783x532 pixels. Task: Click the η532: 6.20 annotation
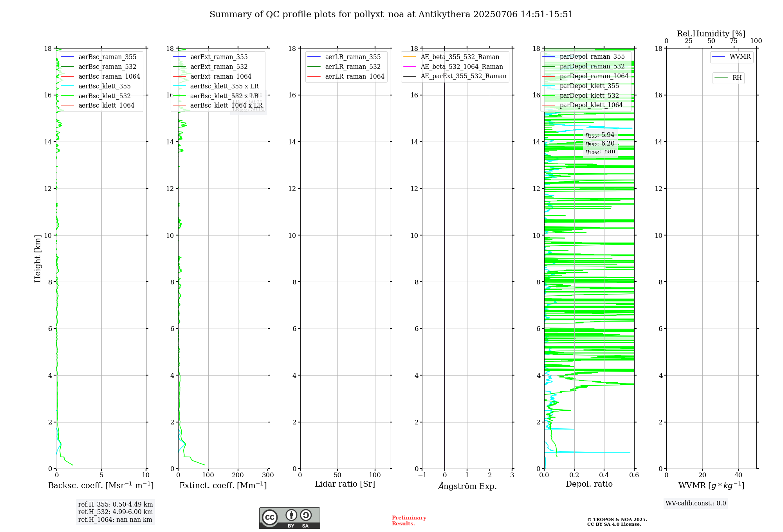(x=600, y=144)
